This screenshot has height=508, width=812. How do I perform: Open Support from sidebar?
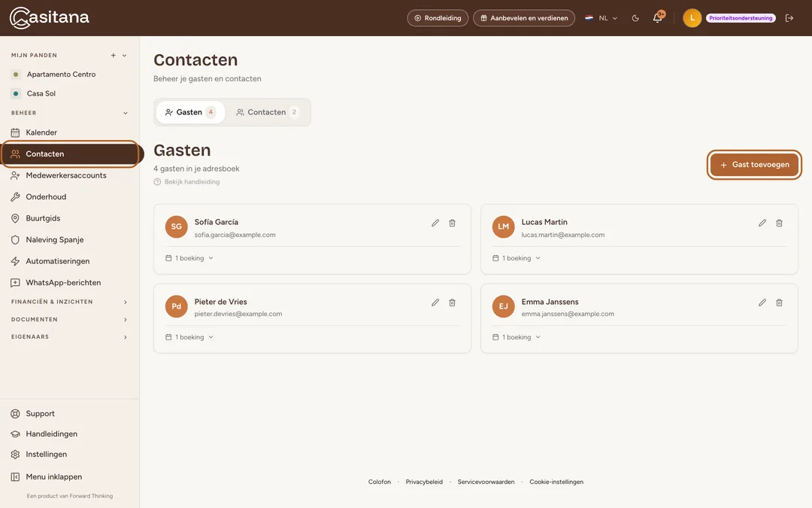[x=69, y=414]
